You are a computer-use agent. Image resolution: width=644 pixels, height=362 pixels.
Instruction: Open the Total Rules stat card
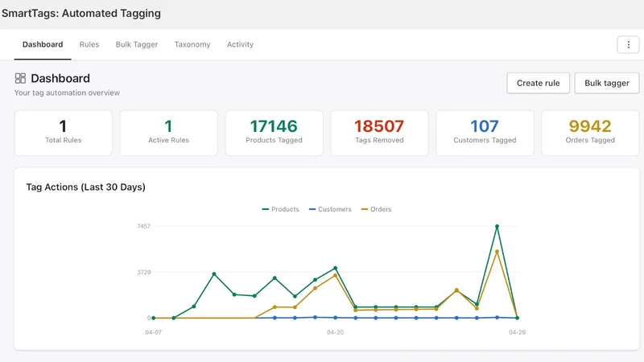[64, 133]
